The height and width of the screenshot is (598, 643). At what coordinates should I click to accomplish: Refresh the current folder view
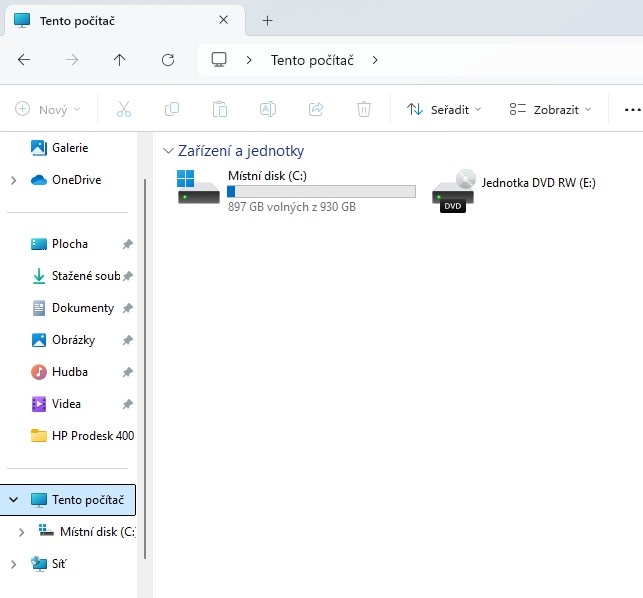point(168,60)
